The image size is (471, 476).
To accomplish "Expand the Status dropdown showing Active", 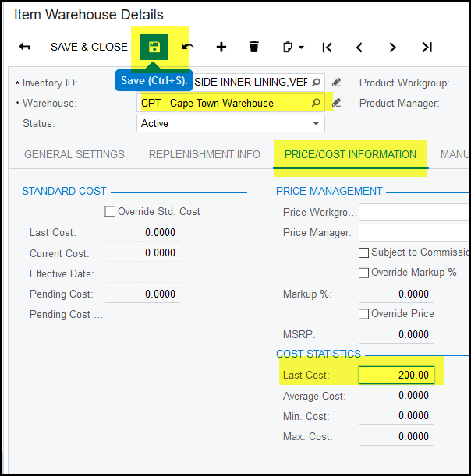I will [x=316, y=124].
